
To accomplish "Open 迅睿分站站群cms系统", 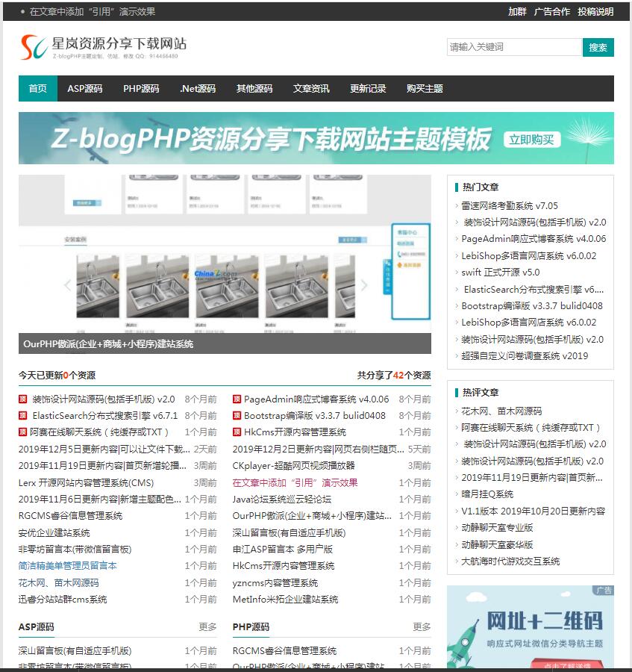I will click(x=63, y=599).
